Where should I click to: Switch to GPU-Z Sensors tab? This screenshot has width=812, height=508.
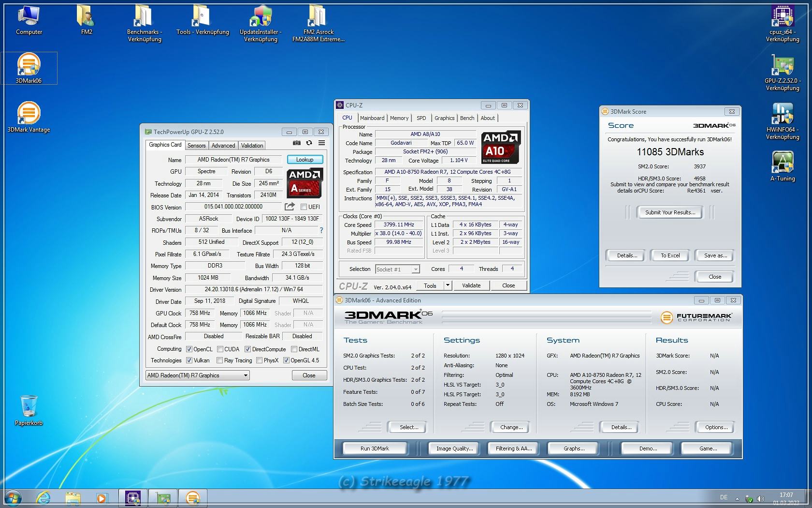tap(196, 145)
